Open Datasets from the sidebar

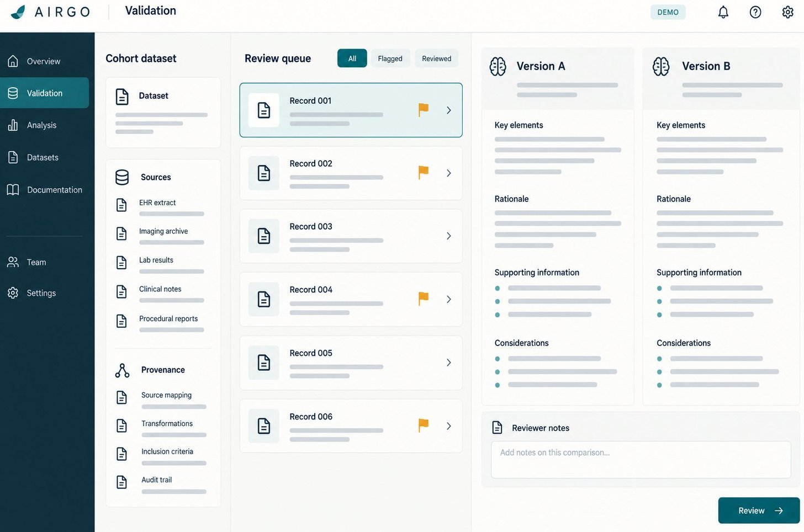44,157
